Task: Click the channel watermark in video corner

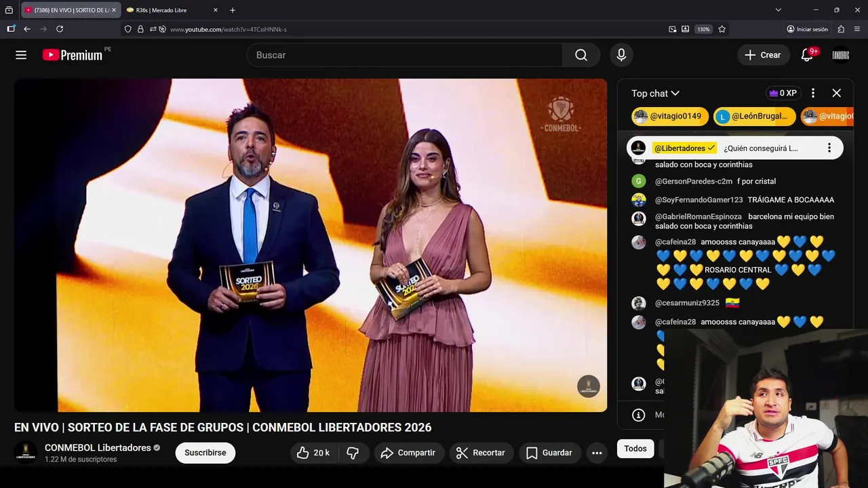Action: click(589, 386)
